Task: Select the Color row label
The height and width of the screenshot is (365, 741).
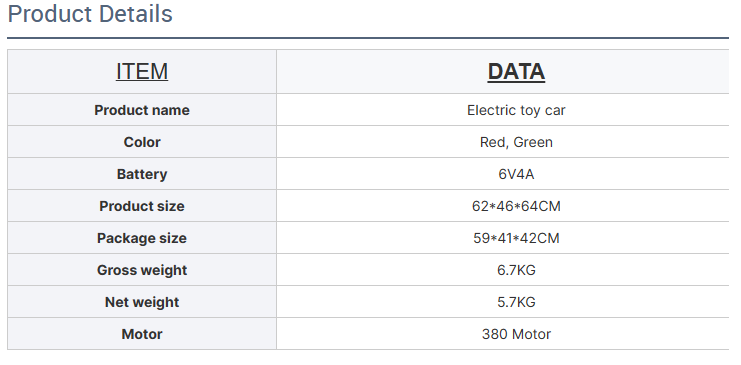Action: point(142,142)
